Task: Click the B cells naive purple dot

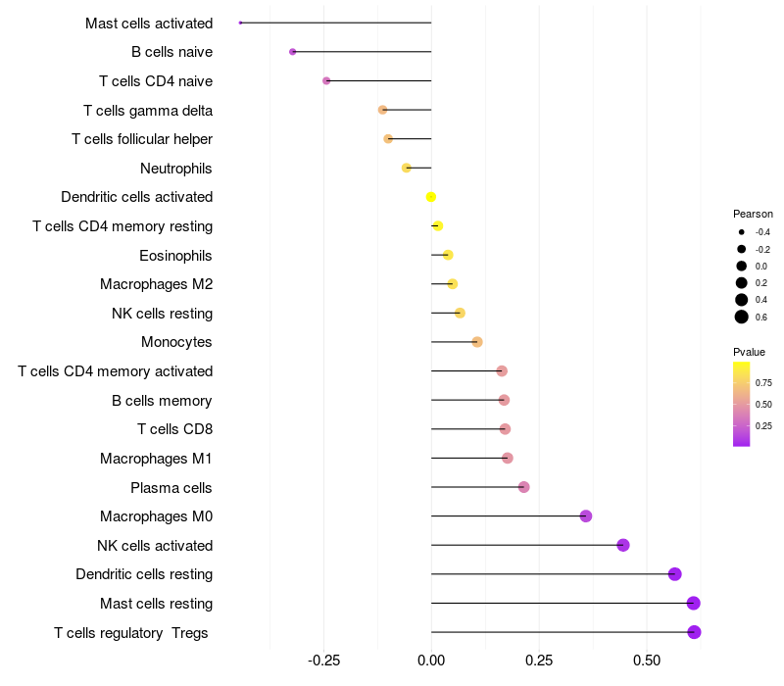Action: (292, 51)
